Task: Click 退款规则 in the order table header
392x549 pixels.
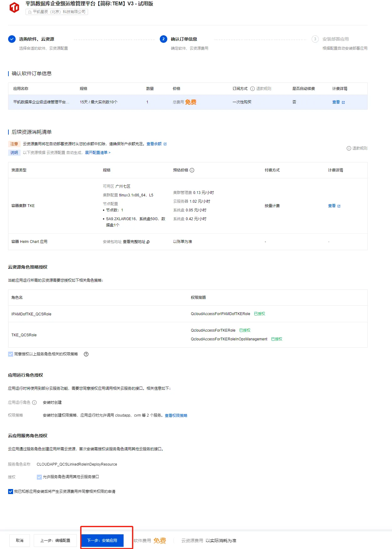Action: tap(264, 89)
